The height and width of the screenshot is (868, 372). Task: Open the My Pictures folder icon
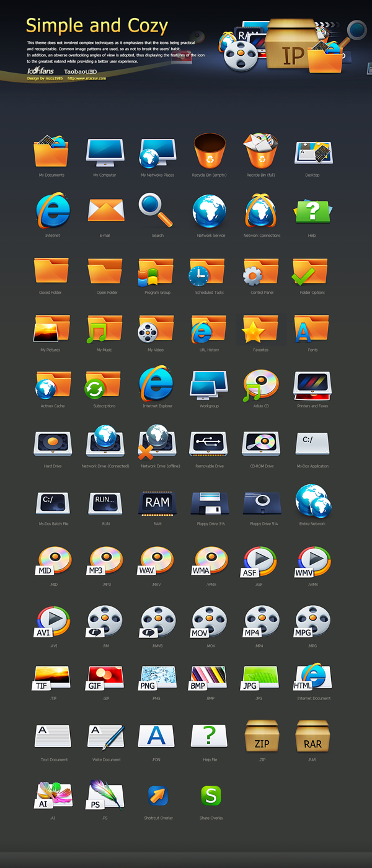pos(51,329)
